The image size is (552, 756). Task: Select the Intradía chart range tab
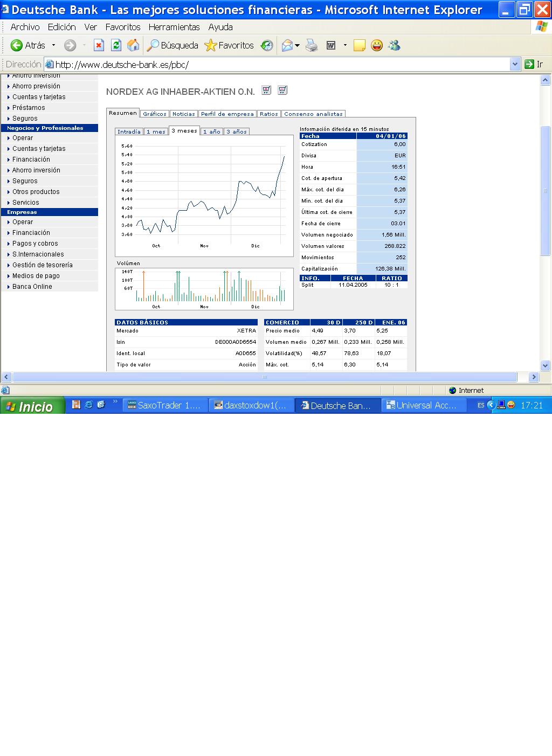pos(129,131)
